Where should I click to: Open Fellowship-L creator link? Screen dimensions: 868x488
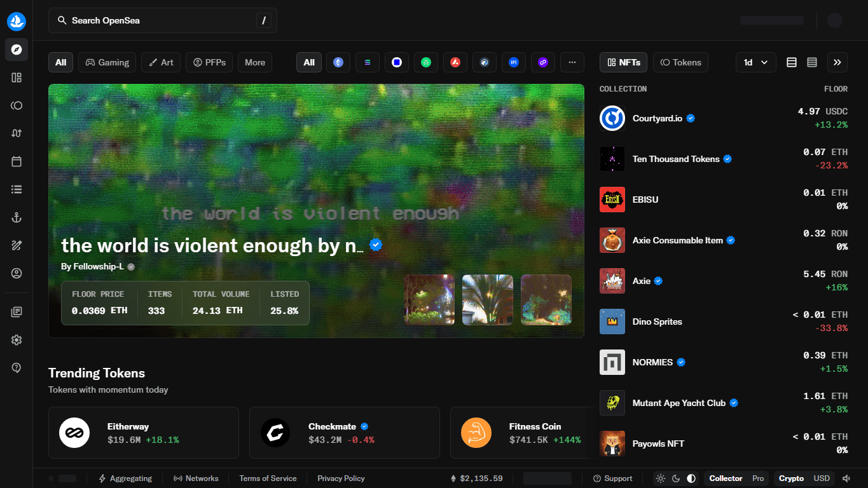pyautogui.click(x=98, y=267)
